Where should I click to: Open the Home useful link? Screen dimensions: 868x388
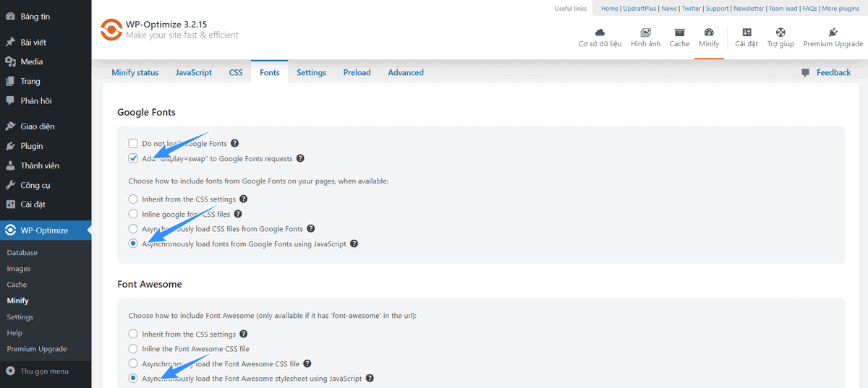[610, 9]
